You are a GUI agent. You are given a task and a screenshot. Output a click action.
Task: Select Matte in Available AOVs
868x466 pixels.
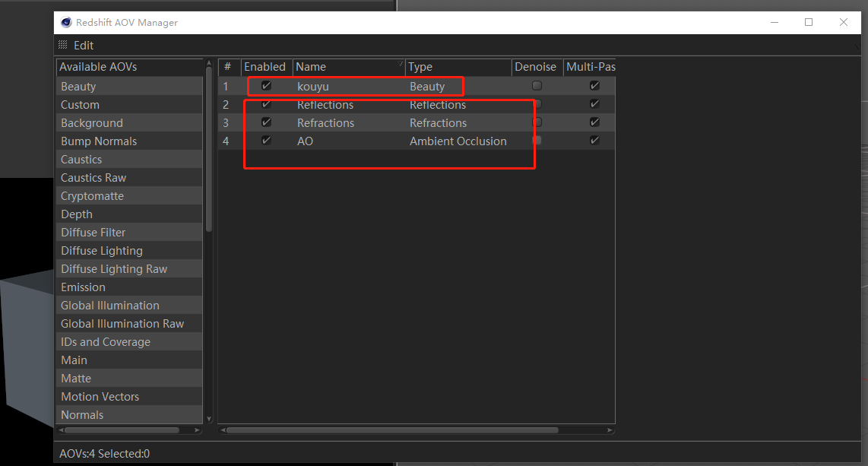[x=129, y=379]
